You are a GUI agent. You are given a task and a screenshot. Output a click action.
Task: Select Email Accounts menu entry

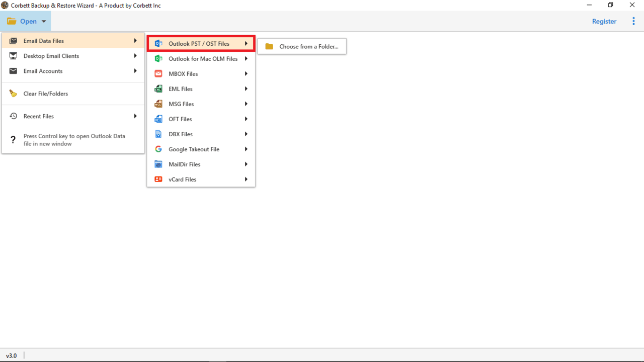(x=73, y=71)
